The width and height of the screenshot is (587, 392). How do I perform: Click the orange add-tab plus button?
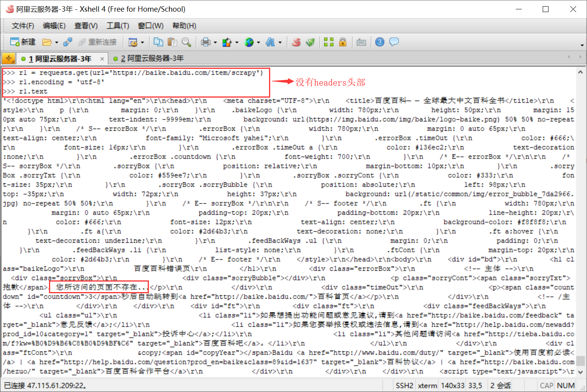pyautogui.click(x=9, y=58)
